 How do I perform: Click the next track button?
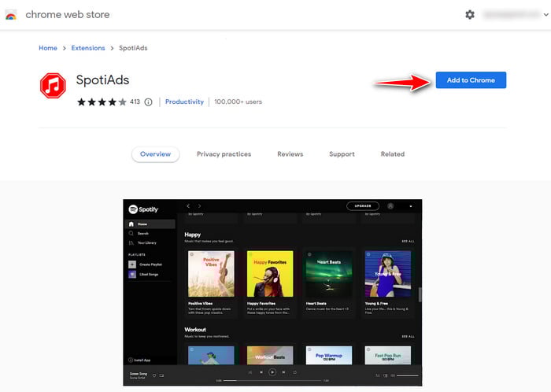tap(283, 372)
